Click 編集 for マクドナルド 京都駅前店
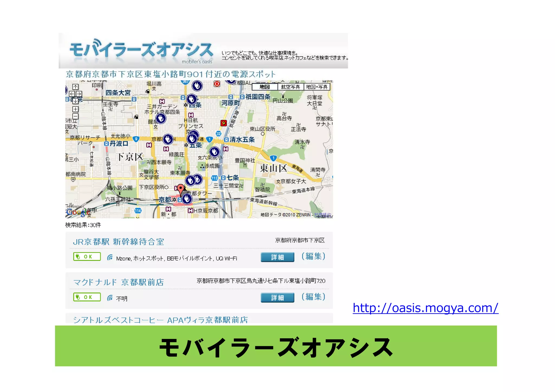This screenshot has height=392, width=555. (x=314, y=297)
